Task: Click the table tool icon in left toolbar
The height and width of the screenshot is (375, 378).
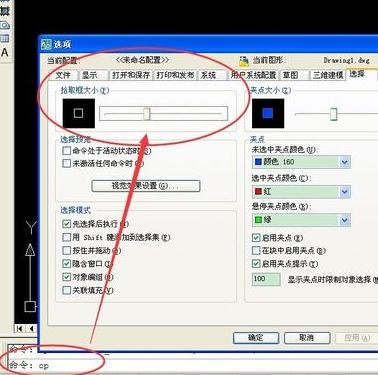Action: click(x=5, y=38)
